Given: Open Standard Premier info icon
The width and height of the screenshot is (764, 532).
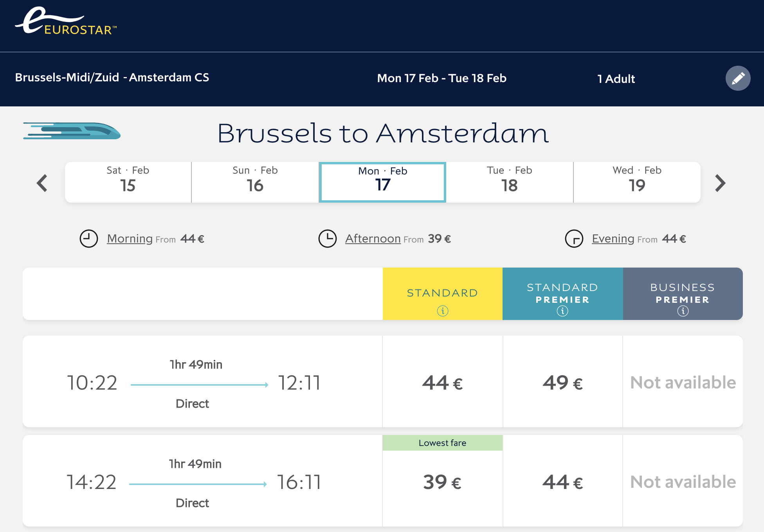Looking at the screenshot, I should [562, 311].
